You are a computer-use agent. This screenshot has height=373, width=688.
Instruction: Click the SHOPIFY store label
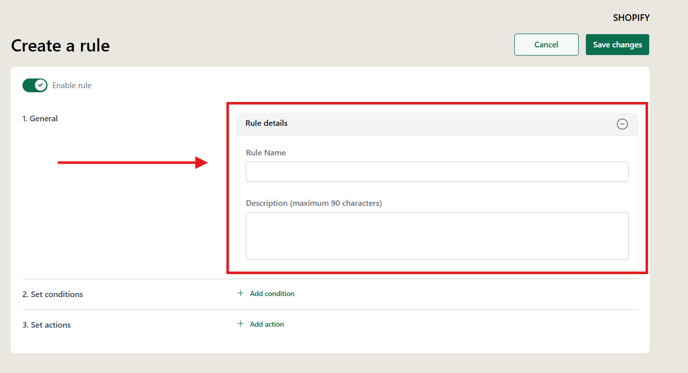tap(631, 18)
